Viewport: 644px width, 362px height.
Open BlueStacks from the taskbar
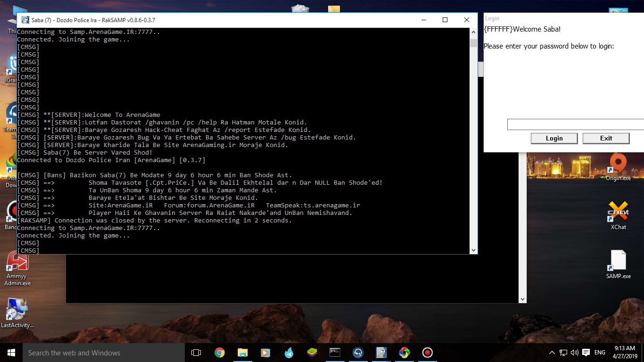[x=312, y=353]
